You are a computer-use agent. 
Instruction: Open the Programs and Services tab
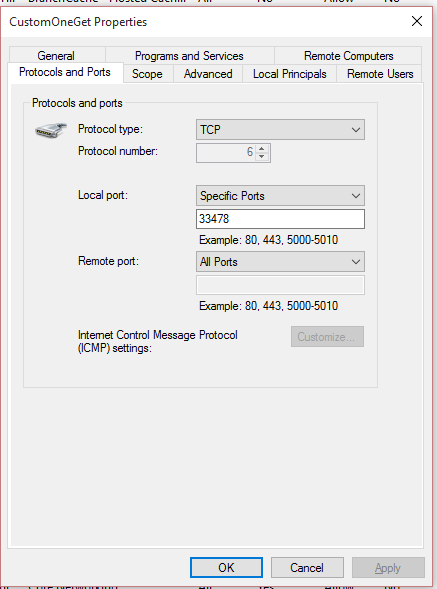click(x=190, y=55)
